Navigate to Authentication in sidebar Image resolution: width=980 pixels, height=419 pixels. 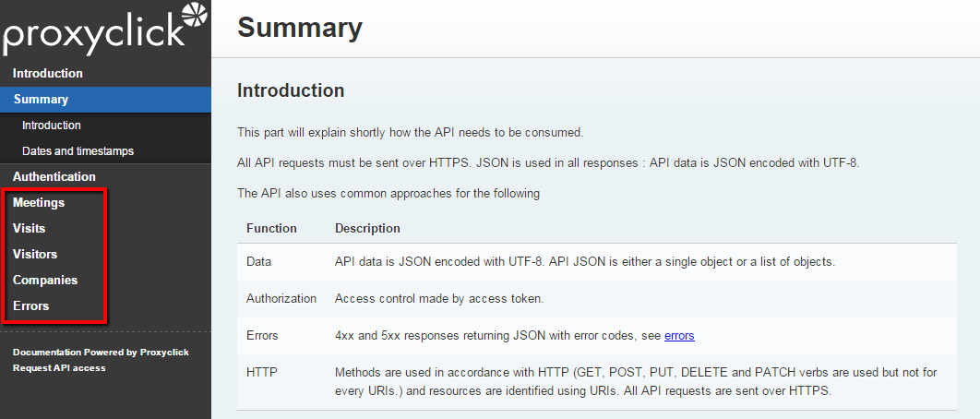point(54,176)
